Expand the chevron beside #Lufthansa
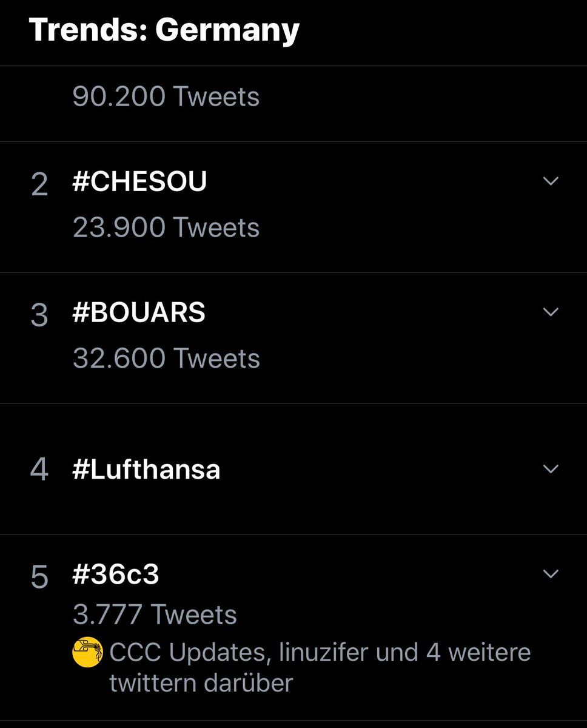 pyautogui.click(x=550, y=469)
